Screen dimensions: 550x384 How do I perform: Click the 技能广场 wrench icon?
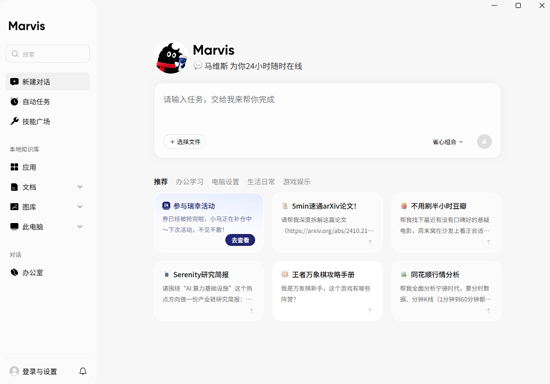[14, 121]
